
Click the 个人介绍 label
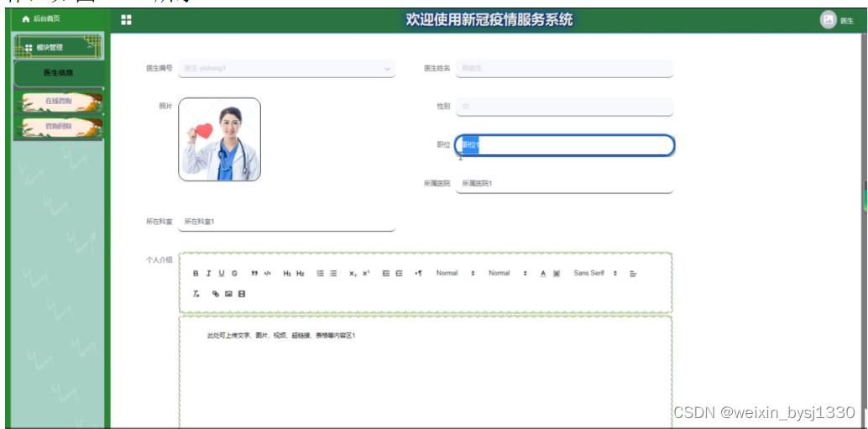[x=159, y=259]
